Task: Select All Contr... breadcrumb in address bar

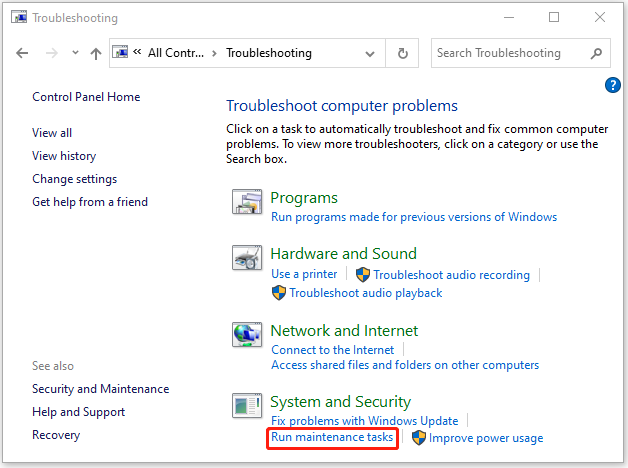Action: [x=176, y=53]
